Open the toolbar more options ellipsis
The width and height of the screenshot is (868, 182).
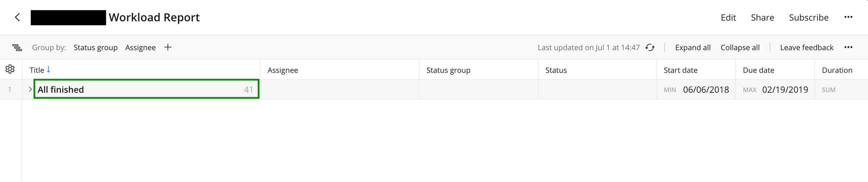(x=848, y=47)
